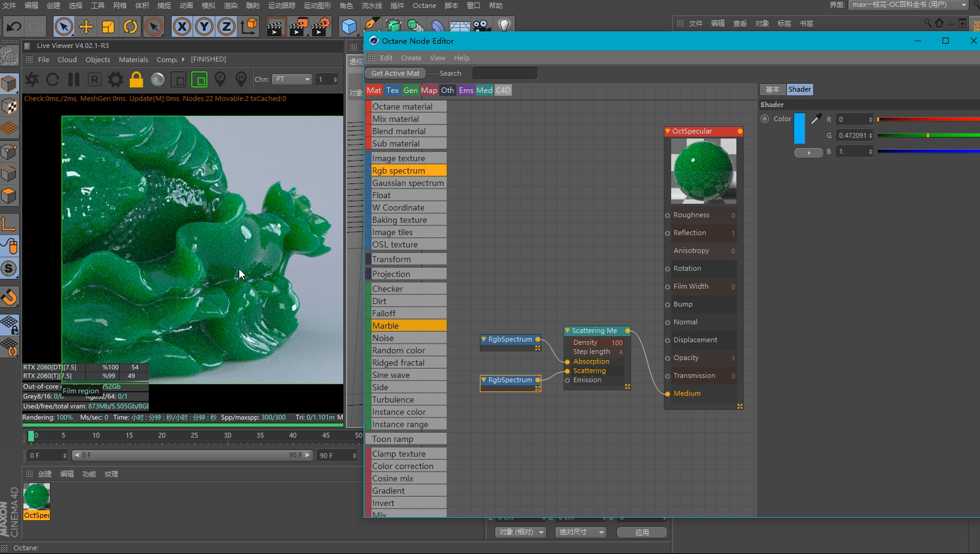Click pick material M pin icon
This screenshot has width=980, height=554.
coord(241,79)
